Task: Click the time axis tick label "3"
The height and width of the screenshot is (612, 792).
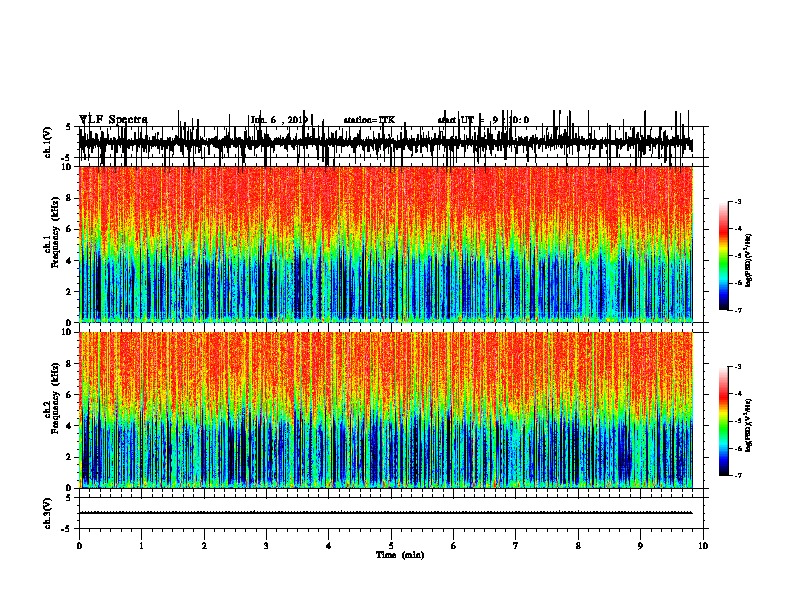Action: coord(266,546)
